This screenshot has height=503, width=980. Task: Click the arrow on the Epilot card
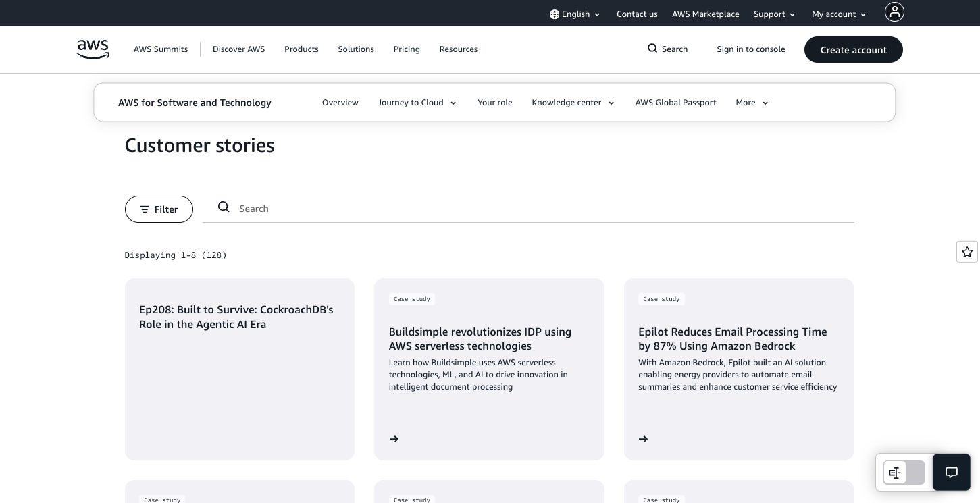coord(644,439)
